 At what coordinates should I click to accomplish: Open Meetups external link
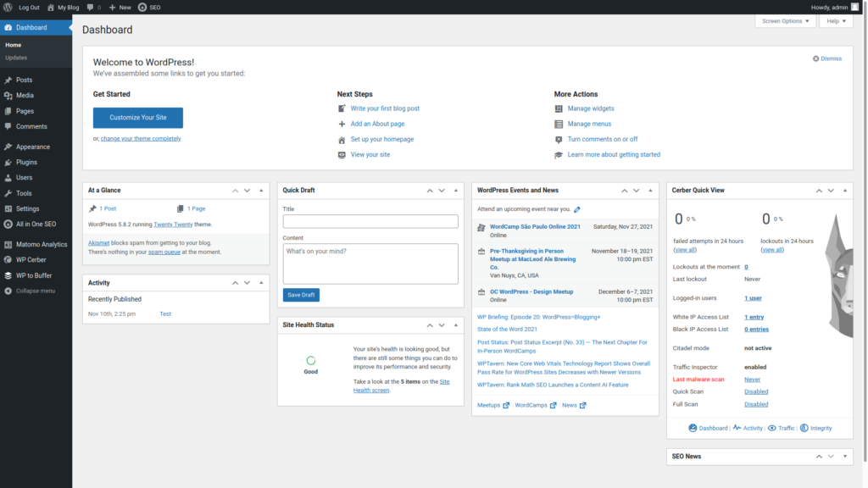[492, 406]
